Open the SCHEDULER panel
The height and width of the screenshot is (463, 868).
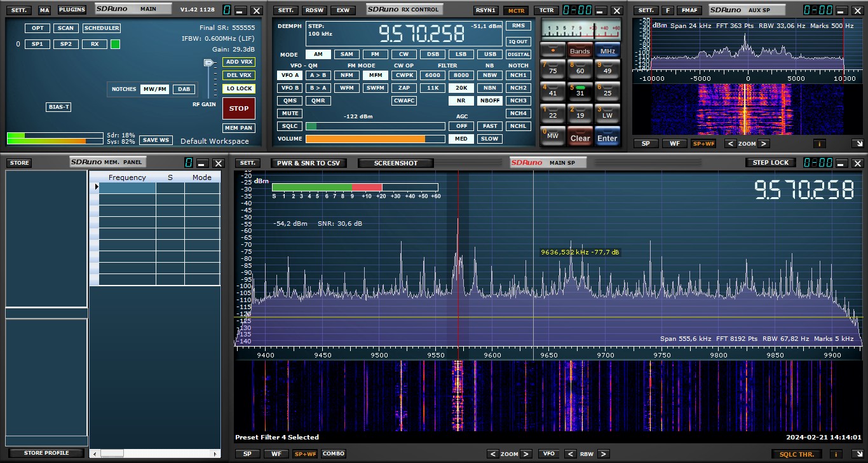pyautogui.click(x=102, y=28)
